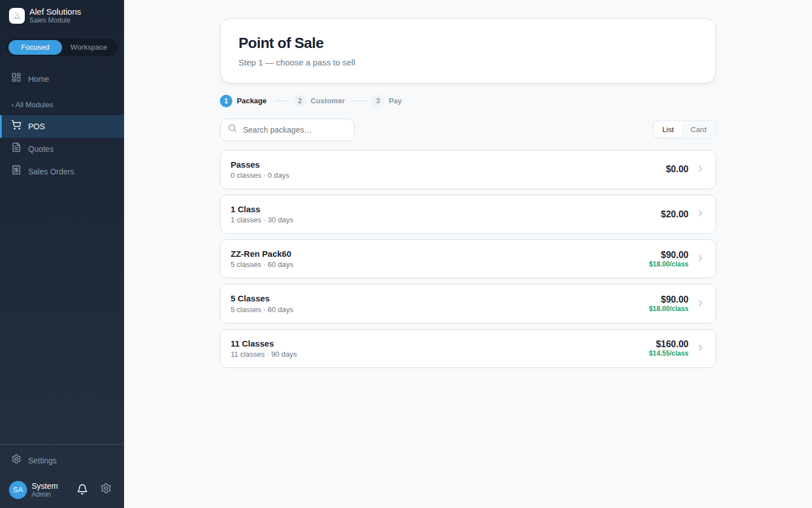
Task: Switch to Focused mode
Action: click(35, 47)
